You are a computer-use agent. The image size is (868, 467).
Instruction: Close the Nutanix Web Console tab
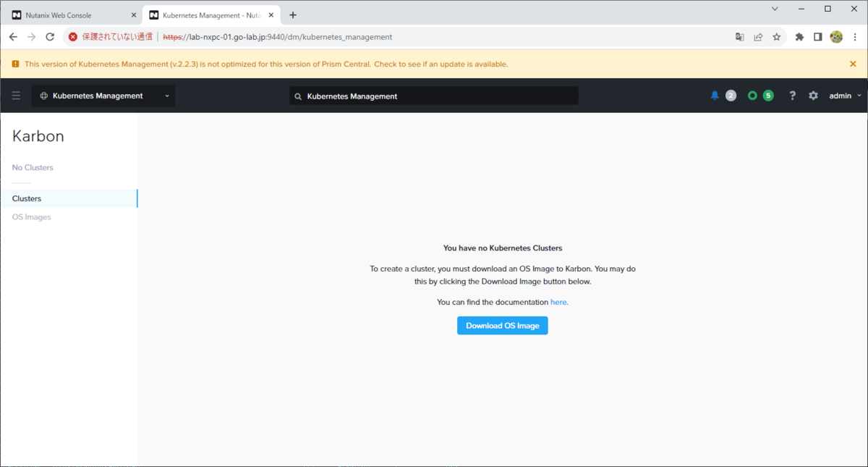tap(133, 15)
